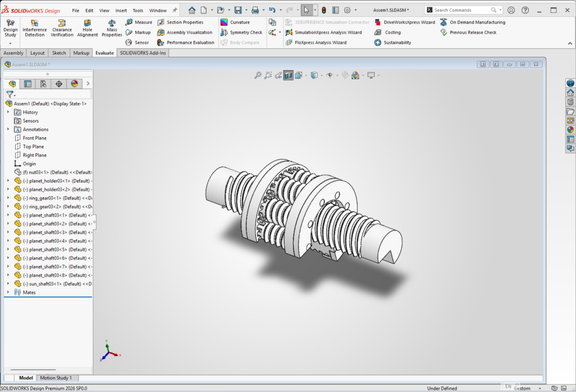This screenshot has height=392, width=576.
Task: Open the ConfigurationManager panel tab
Action: pyautogui.click(x=43, y=84)
